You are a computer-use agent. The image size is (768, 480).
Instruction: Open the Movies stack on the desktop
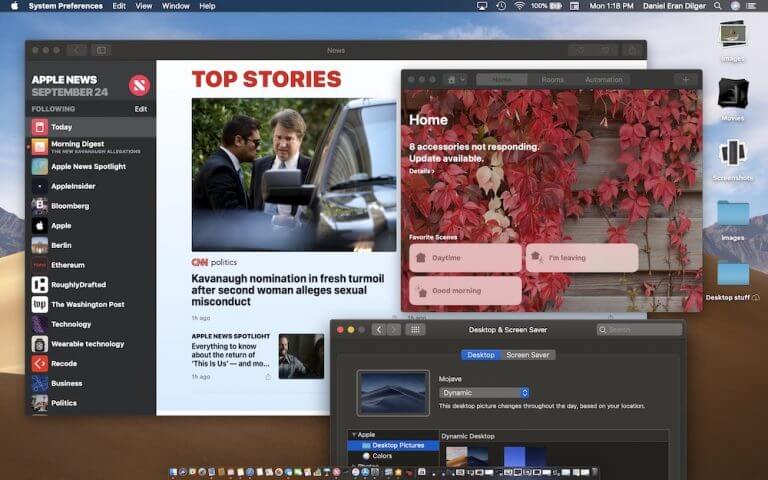[733, 93]
